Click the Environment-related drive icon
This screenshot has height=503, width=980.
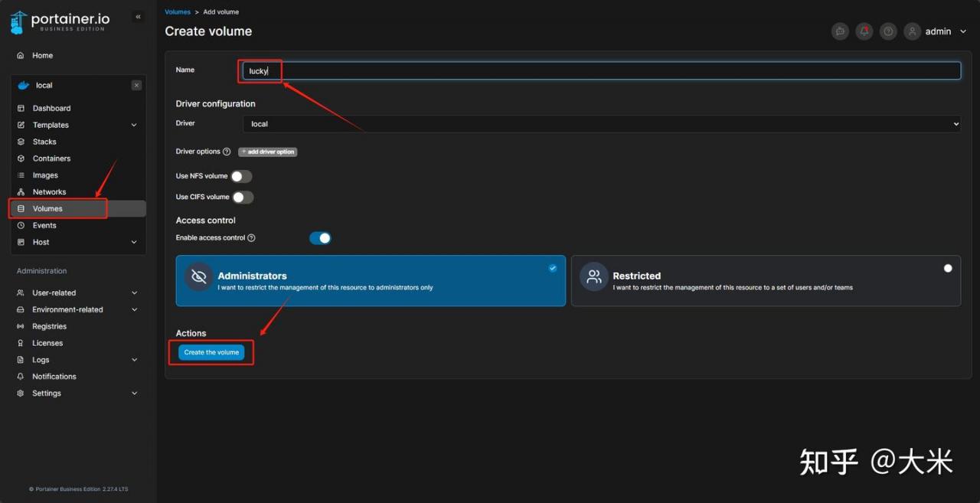[21, 310]
